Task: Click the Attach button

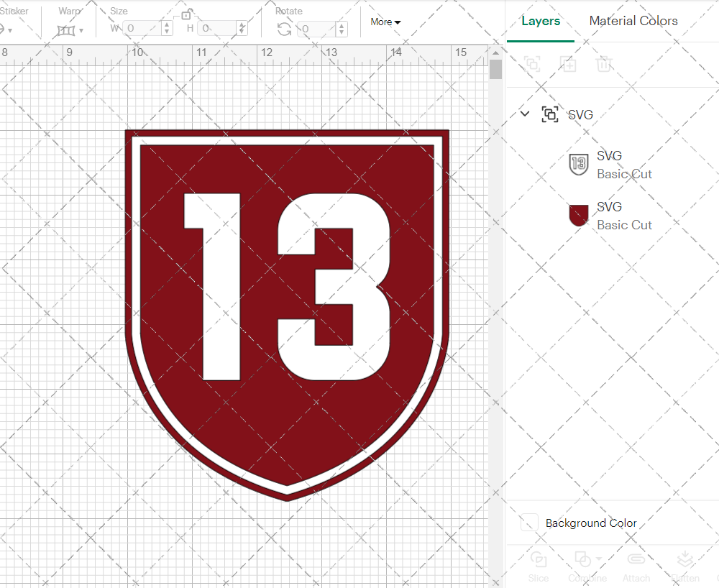Action: [x=636, y=566]
